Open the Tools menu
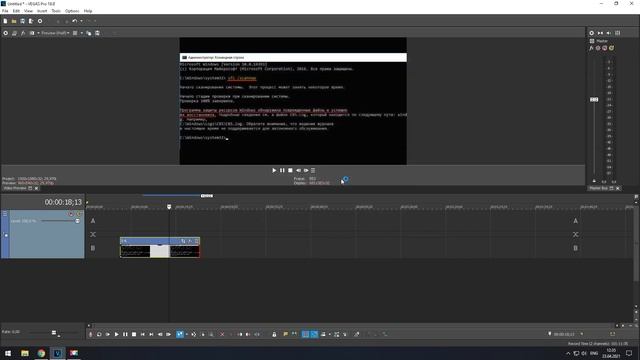Image resolution: width=640 pixels, height=360 pixels. pos(56,11)
